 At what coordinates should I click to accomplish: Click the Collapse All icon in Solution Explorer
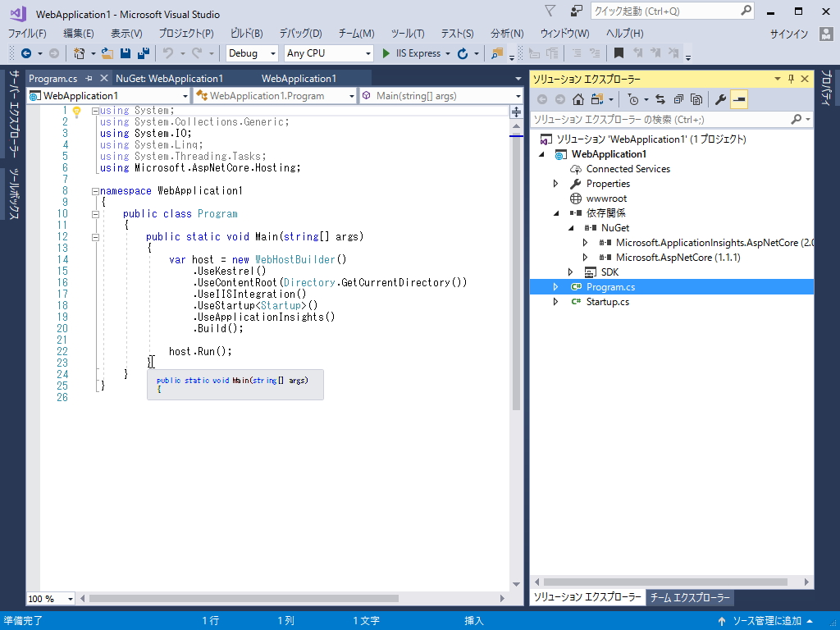tap(679, 98)
